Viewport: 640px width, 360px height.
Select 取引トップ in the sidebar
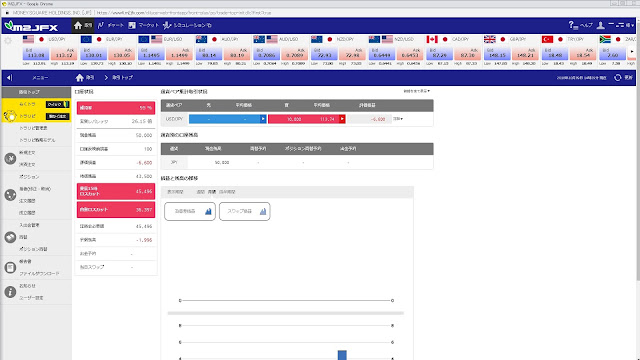pyautogui.click(x=36, y=92)
